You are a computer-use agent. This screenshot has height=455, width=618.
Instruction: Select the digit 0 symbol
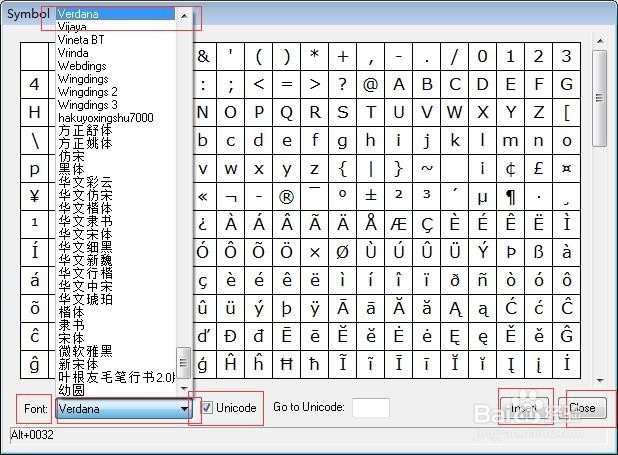(483, 56)
